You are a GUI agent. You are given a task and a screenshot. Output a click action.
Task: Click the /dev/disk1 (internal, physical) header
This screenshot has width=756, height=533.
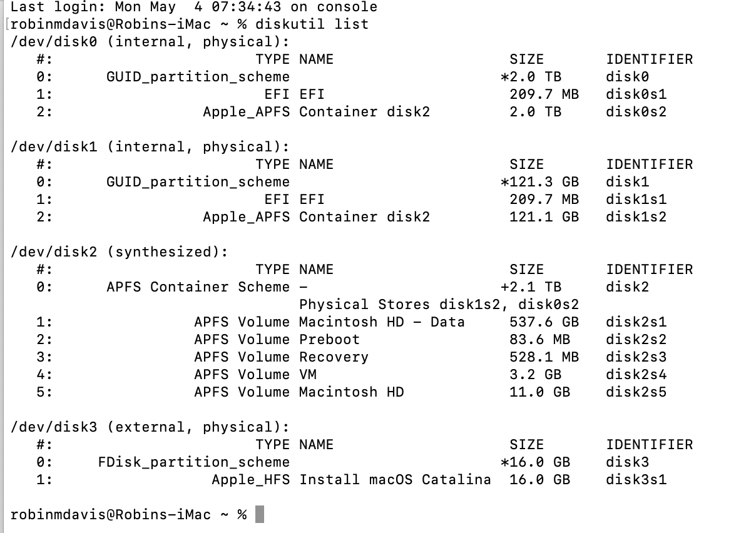pos(151,147)
